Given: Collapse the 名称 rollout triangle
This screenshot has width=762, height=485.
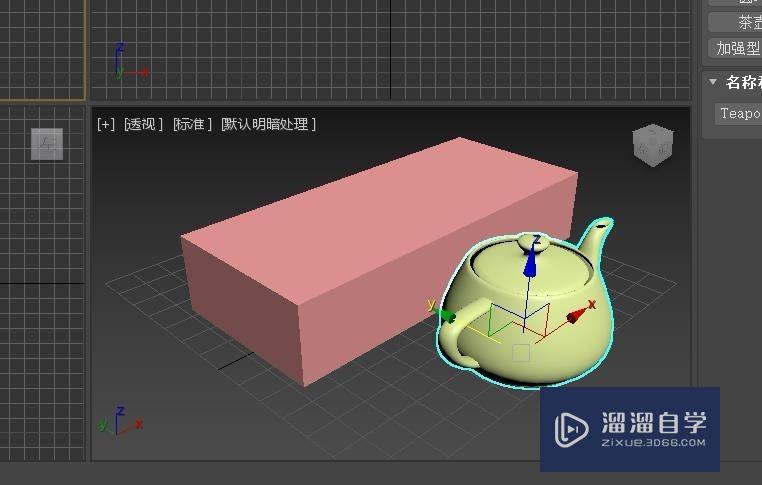Looking at the screenshot, I should [713, 82].
